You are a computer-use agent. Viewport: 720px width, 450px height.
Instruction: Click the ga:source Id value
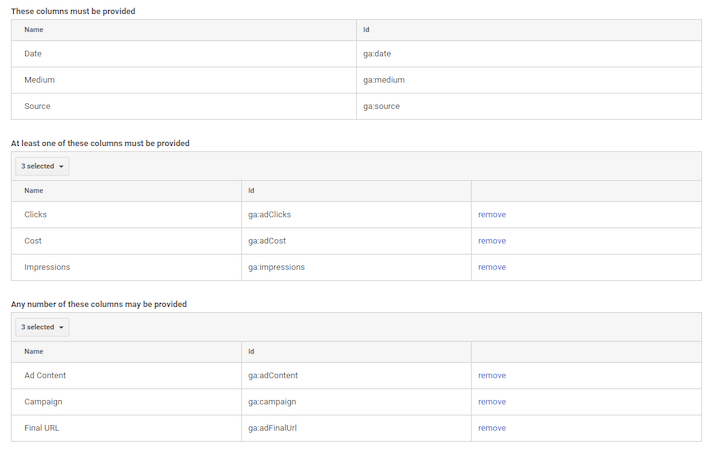pyautogui.click(x=382, y=106)
